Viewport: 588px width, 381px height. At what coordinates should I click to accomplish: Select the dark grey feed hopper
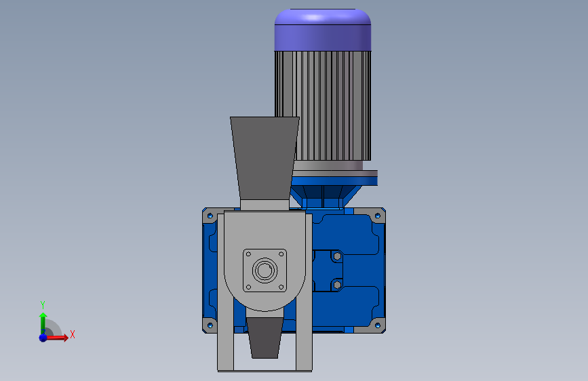point(264,158)
